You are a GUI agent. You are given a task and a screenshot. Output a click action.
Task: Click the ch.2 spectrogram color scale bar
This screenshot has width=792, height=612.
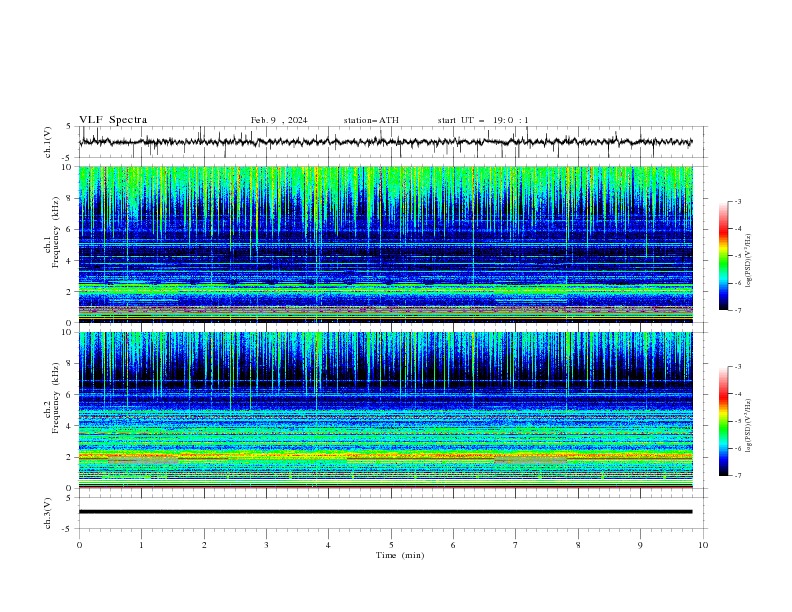[723, 421]
